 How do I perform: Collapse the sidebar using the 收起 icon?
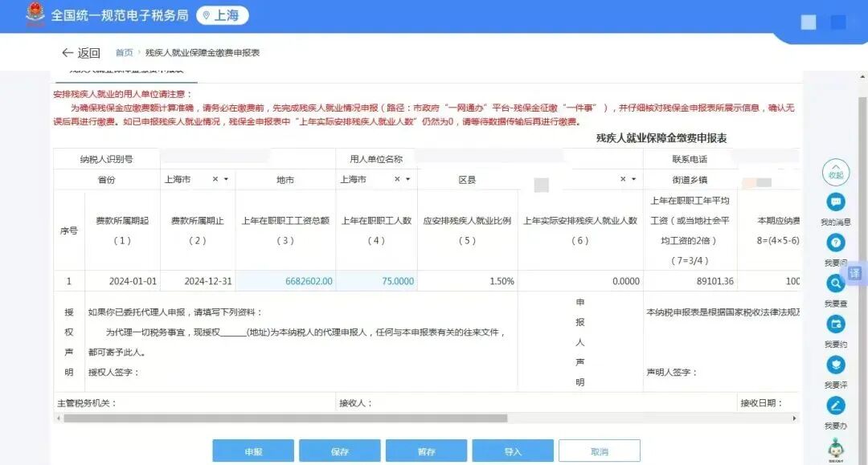click(834, 173)
